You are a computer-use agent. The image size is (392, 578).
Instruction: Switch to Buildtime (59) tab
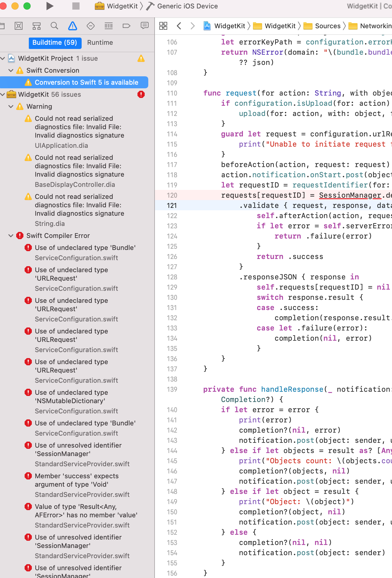point(55,43)
